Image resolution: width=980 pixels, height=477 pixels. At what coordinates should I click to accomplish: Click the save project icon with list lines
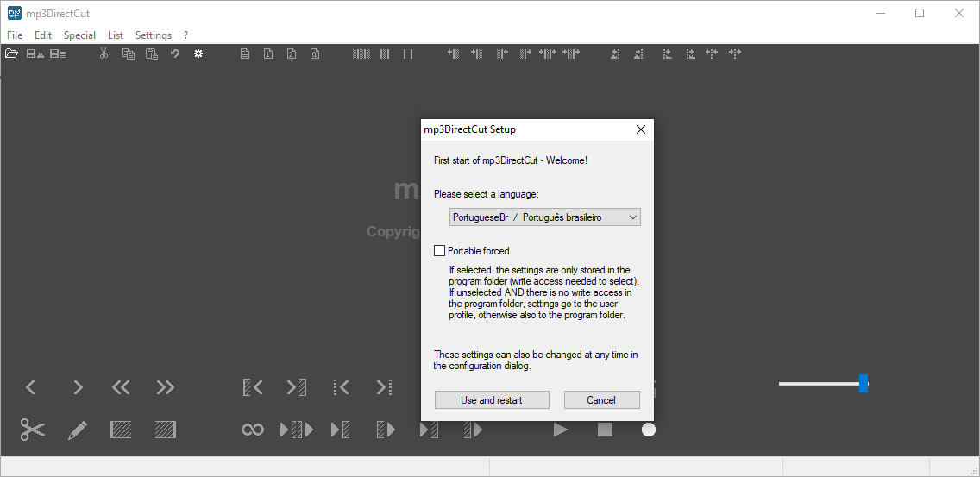(x=58, y=53)
